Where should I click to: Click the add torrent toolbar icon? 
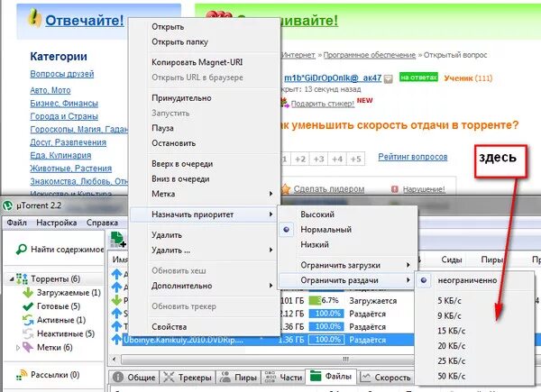pyautogui.click(x=118, y=240)
